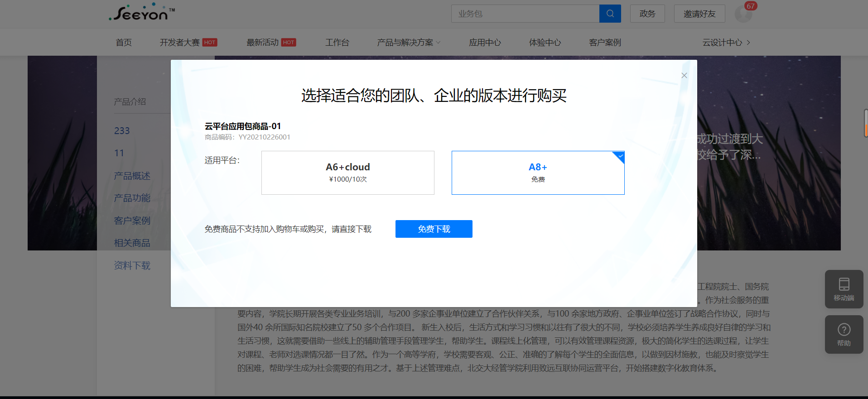Click 云平台应用包商品-01 product title
Viewport: 868px width, 399px height.
coord(243,126)
